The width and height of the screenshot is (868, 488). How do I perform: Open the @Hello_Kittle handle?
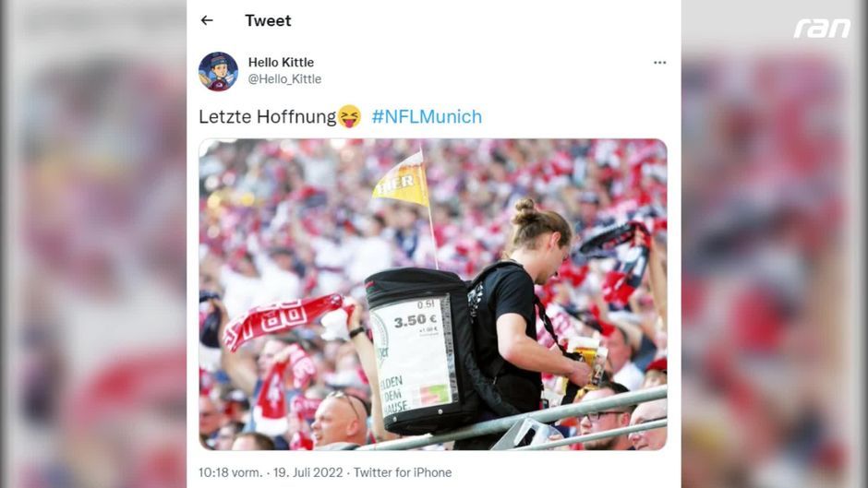pyautogui.click(x=284, y=79)
